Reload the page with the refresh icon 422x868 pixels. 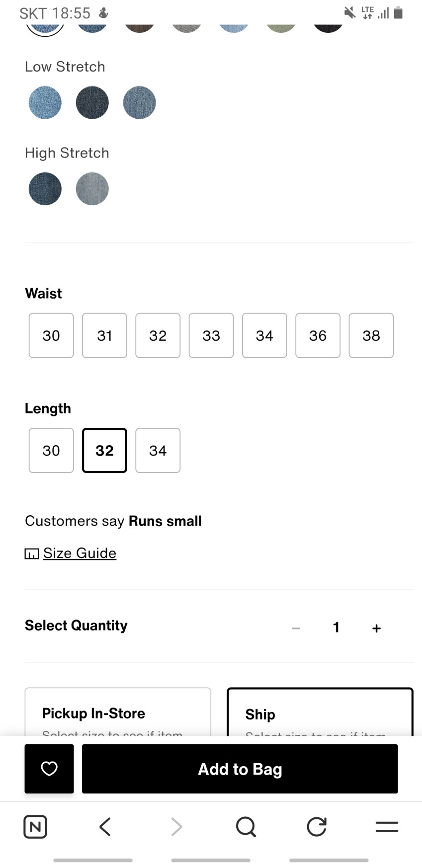coord(317,827)
